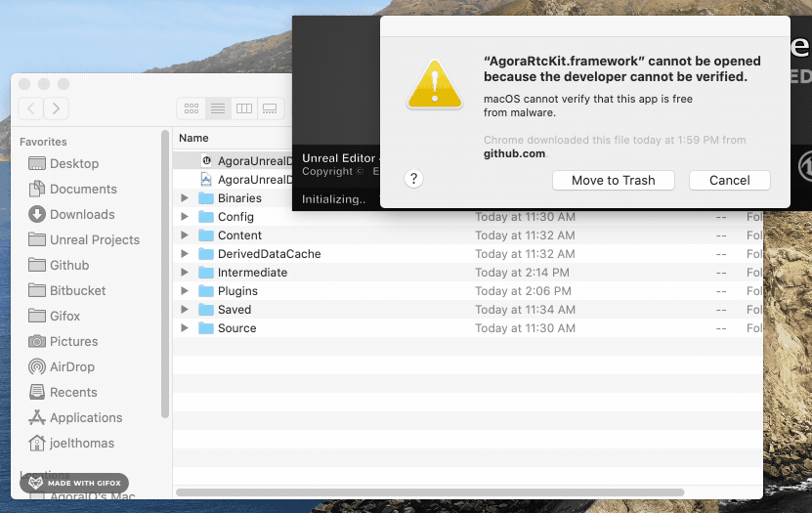Viewport: 812px width, 513px height.
Task: Open AirDrop in the Finder sidebar
Action: (62, 366)
